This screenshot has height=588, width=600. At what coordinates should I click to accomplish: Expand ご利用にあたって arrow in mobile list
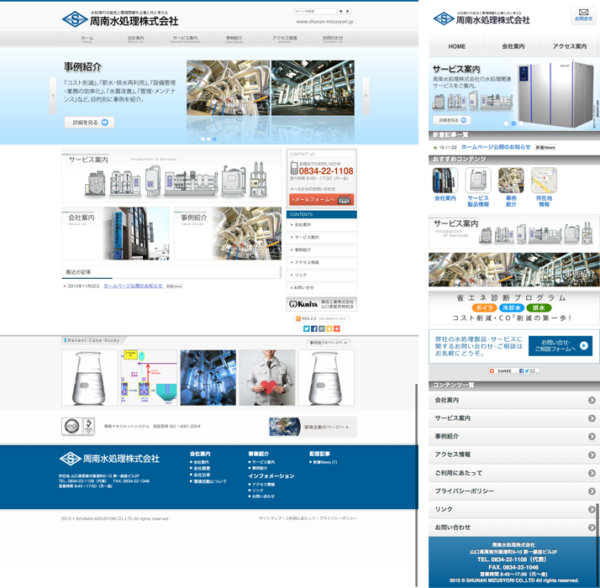tap(592, 473)
